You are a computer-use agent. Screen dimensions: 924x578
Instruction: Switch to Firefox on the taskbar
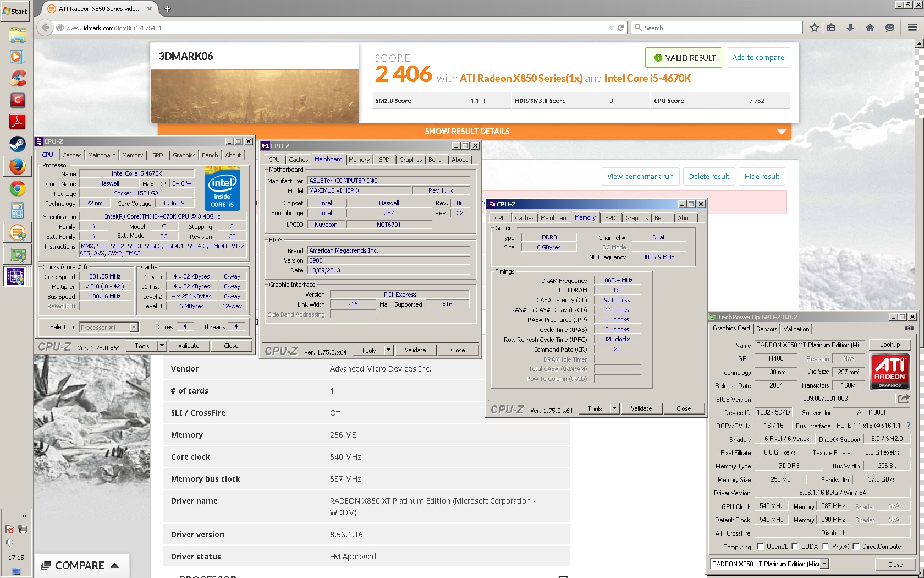(17, 166)
